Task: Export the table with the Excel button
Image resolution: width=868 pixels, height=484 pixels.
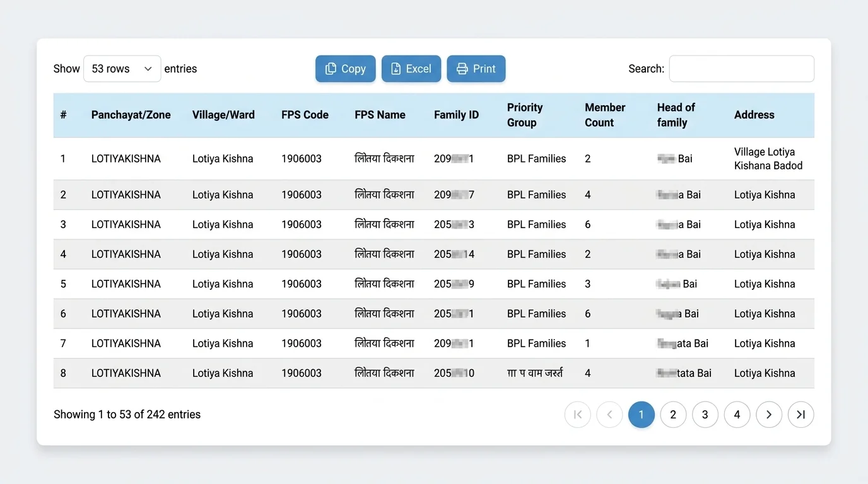Action: point(411,69)
